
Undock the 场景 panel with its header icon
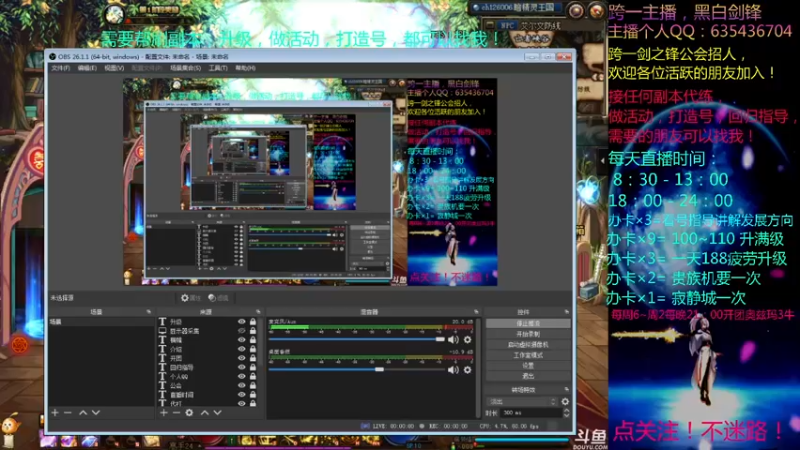[148, 312]
